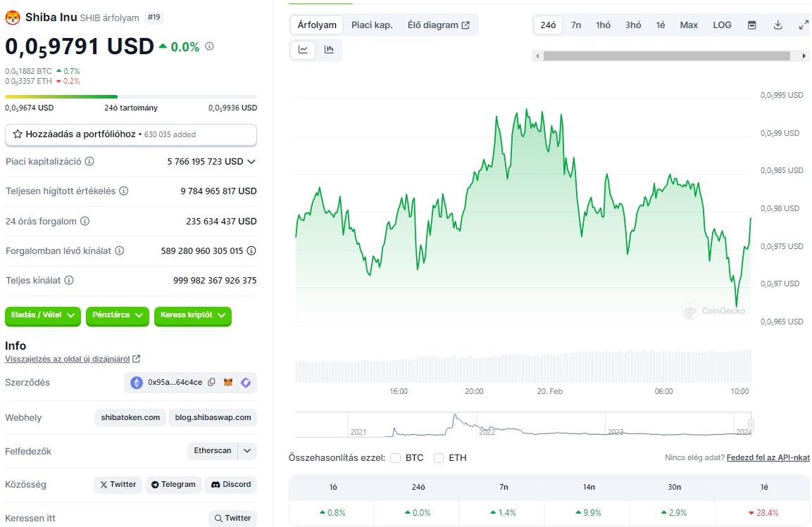Click the #19 rank badge
Image resolution: width=812 pixels, height=527 pixels.
coord(154,17)
